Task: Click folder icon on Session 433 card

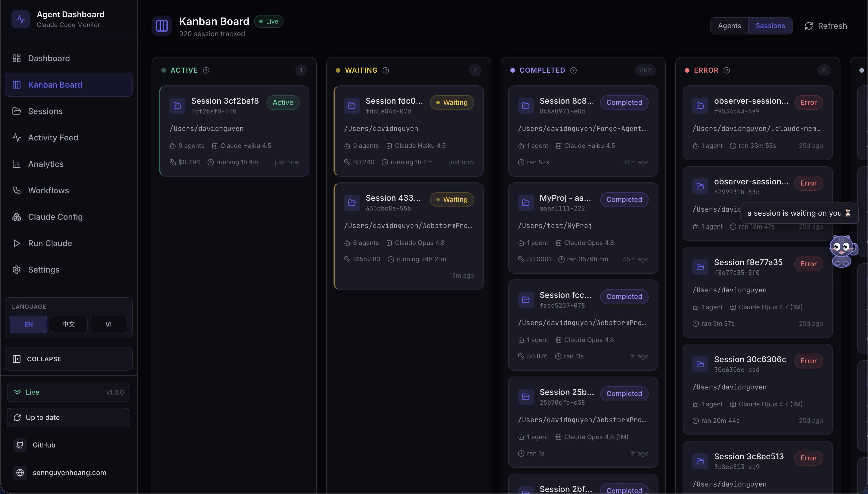Action: point(352,202)
